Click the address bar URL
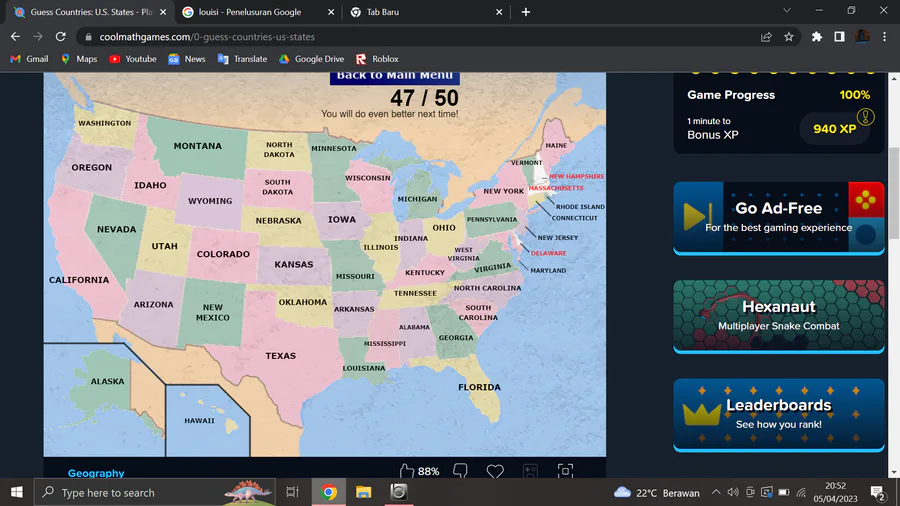900x506 pixels. click(207, 37)
